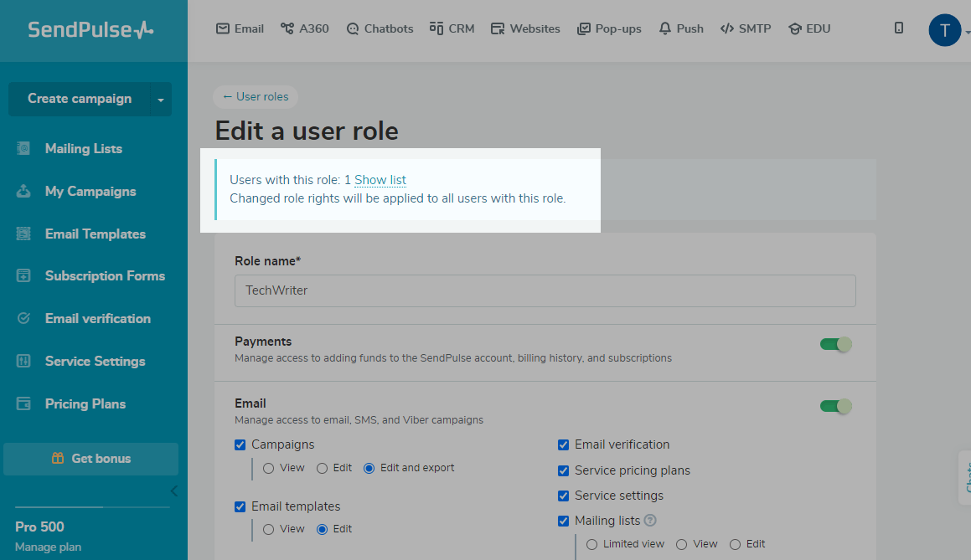Click the Email verification sidebar icon

coord(23,319)
